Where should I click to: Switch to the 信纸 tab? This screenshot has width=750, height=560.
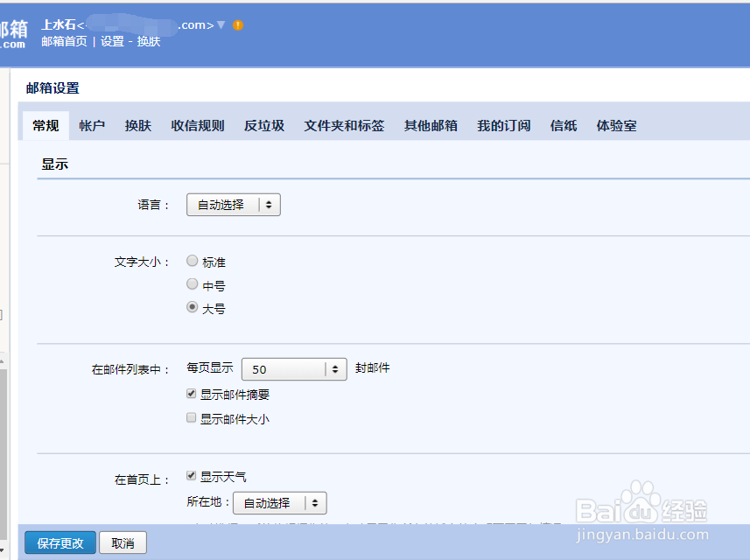click(564, 126)
